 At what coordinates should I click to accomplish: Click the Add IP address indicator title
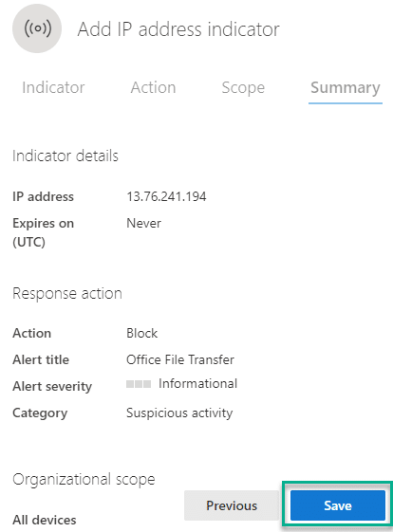tap(178, 29)
